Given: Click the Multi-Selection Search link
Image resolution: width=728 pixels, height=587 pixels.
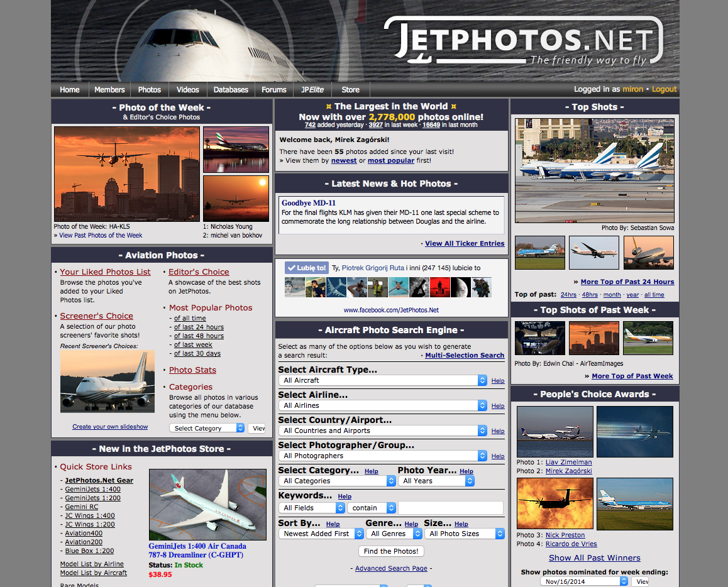Looking at the screenshot, I should pyautogui.click(x=465, y=355).
